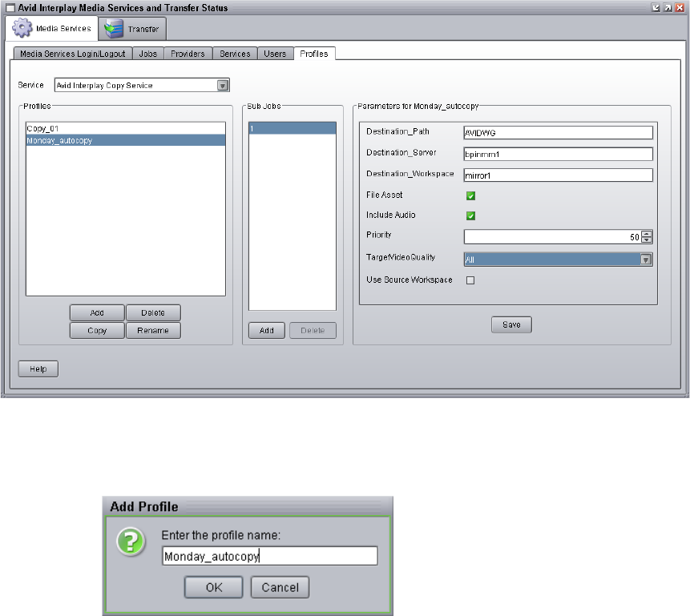Switch to the Users tab
The height and width of the screenshot is (616, 690).
(275, 54)
